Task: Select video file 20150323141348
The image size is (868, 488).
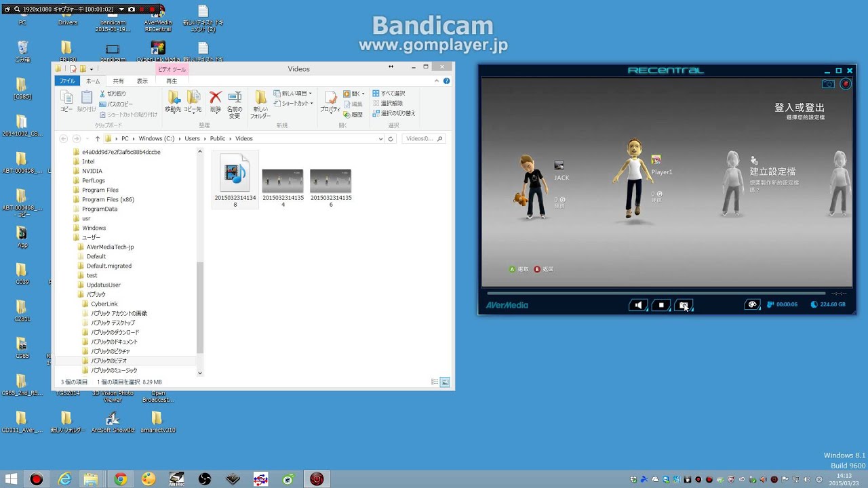Action: click(x=235, y=180)
